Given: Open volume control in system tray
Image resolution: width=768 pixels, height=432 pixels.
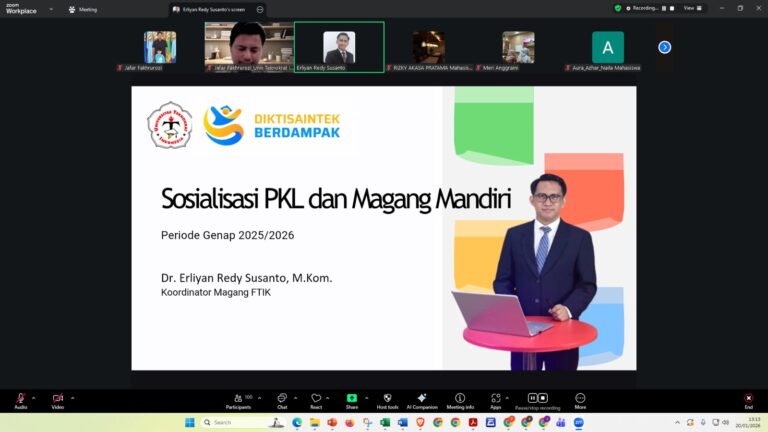Looking at the screenshot, I should pyautogui.click(x=725, y=422).
